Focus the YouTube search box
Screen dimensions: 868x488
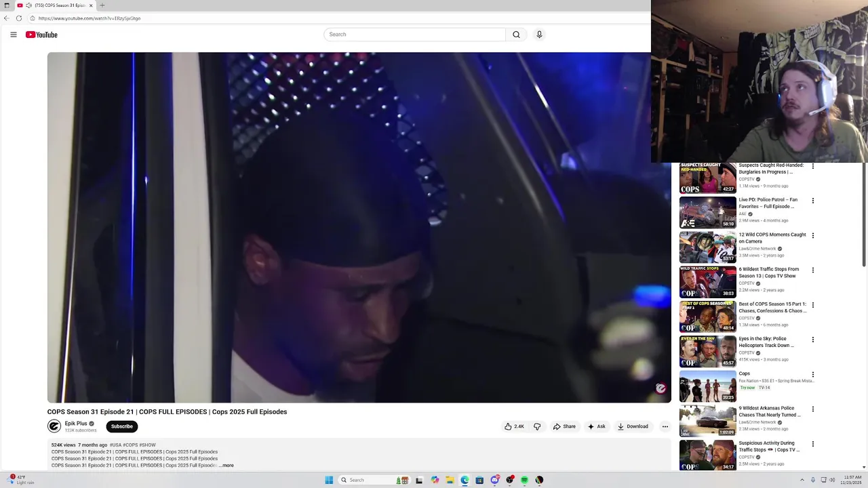tap(415, 35)
